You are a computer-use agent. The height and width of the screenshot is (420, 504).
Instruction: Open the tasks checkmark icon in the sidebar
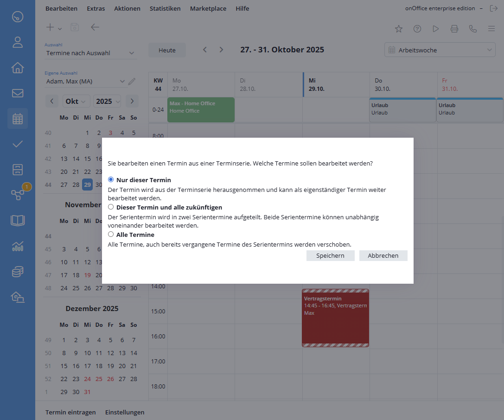[18, 144]
